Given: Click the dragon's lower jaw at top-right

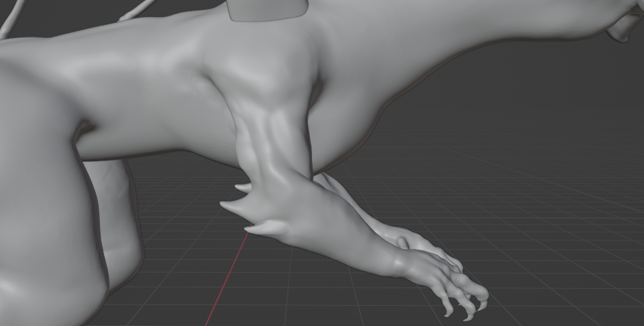Looking at the screenshot, I should [622, 30].
